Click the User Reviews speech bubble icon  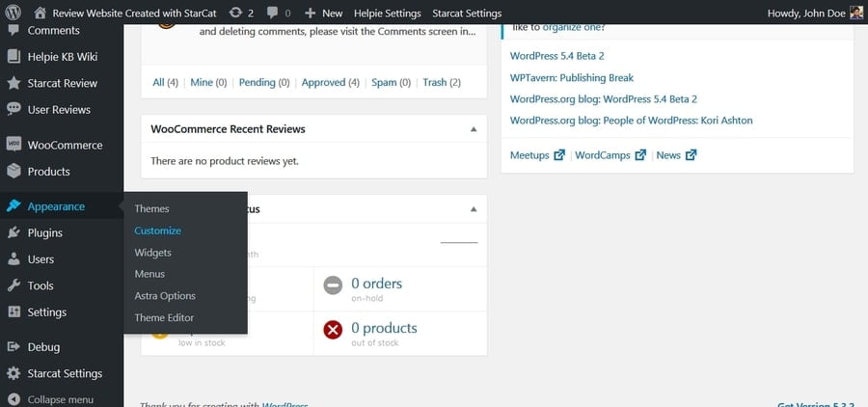point(14,109)
